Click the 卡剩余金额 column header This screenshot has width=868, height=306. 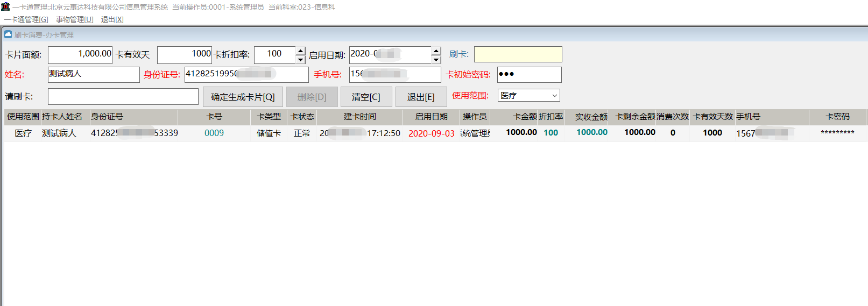[x=635, y=117]
